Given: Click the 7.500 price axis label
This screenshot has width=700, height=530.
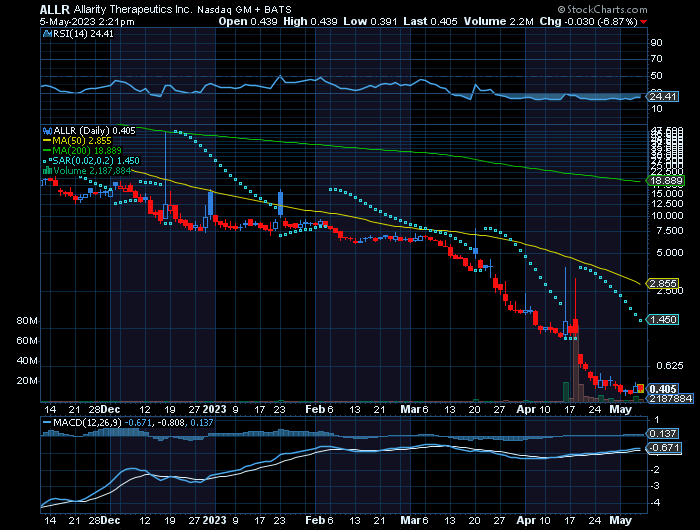Looking at the screenshot, I should click(x=670, y=231).
